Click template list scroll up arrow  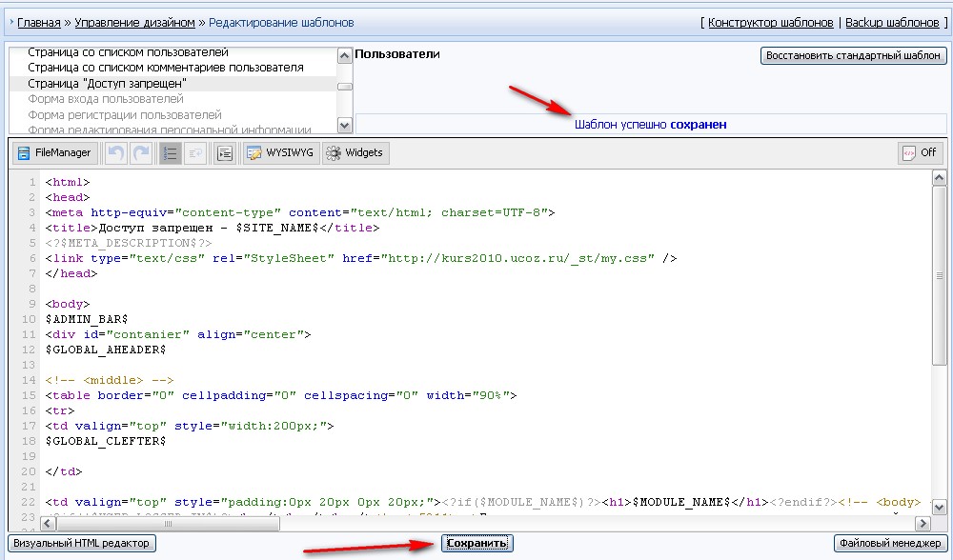click(x=345, y=56)
